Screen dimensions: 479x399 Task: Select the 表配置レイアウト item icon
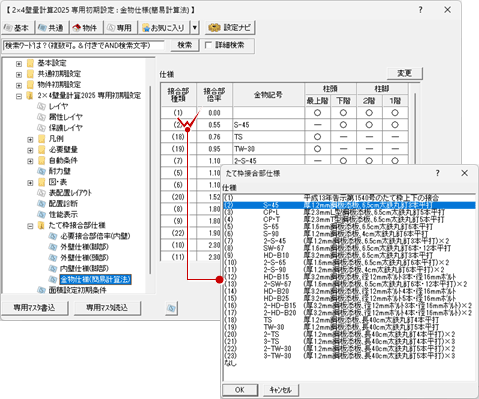click(x=41, y=193)
